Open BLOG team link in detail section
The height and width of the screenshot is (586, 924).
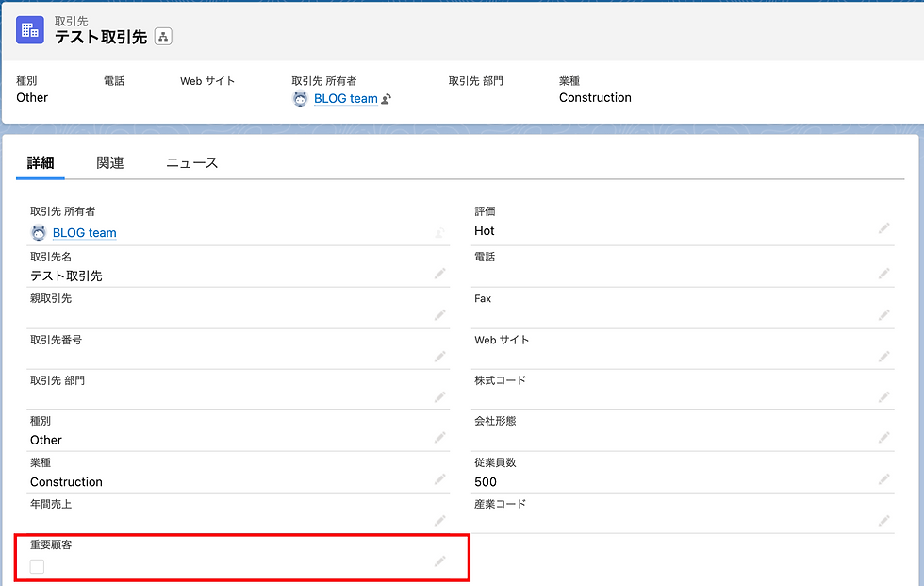pyautogui.click(x=84, y=233)
